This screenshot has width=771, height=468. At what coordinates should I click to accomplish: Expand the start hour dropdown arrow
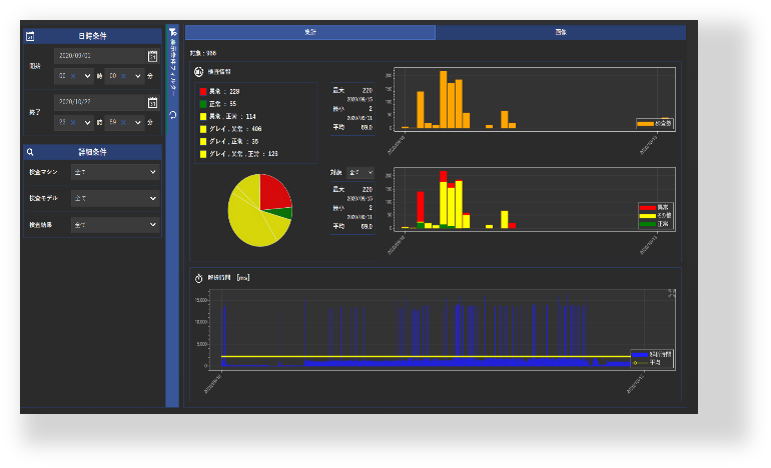(x=88, y=76)
